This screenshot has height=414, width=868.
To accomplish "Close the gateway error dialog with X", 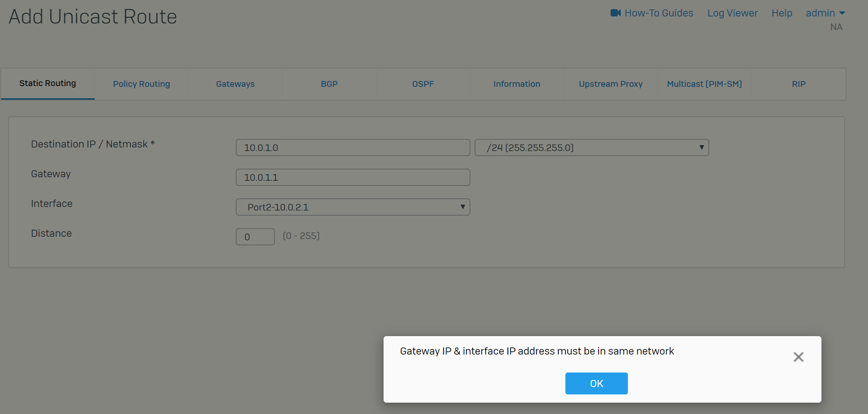I will 798,357.
